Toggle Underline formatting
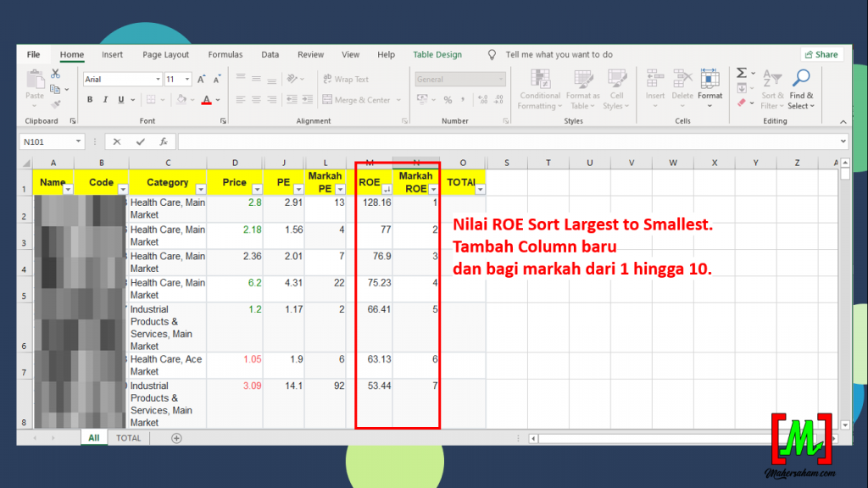868x488 pixels. pos(121,100)
